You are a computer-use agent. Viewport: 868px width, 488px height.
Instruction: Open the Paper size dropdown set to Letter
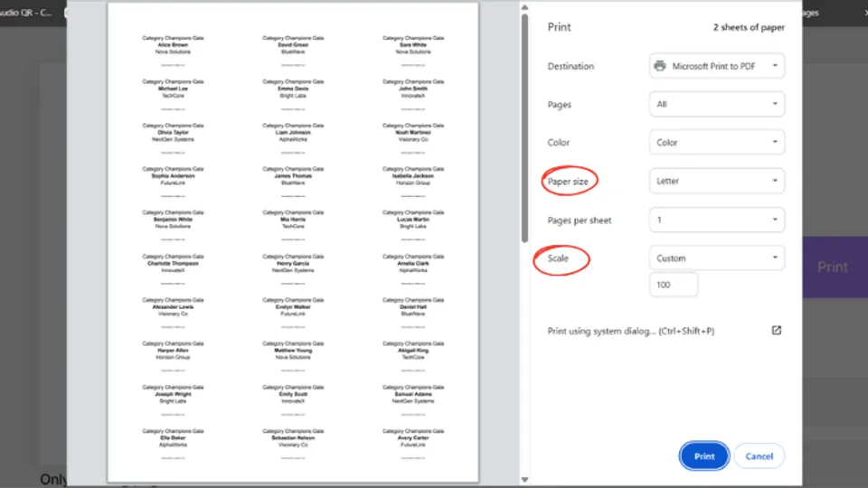click(717, 181)
